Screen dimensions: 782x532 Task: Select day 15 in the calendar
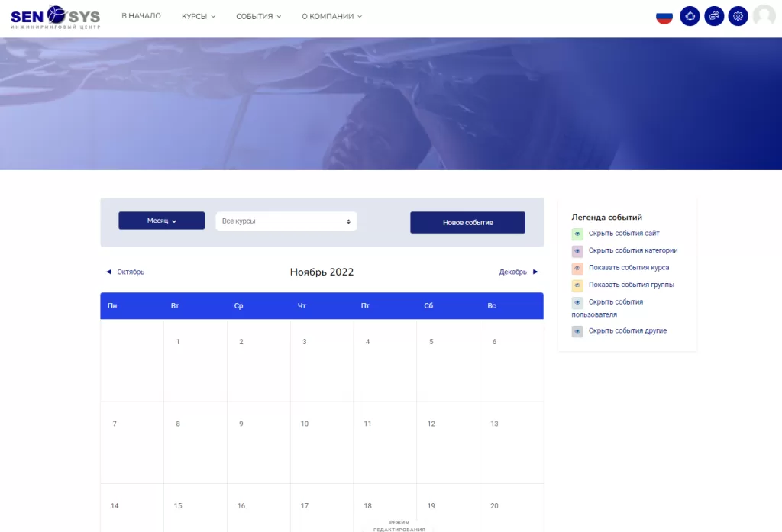point(177,505)
